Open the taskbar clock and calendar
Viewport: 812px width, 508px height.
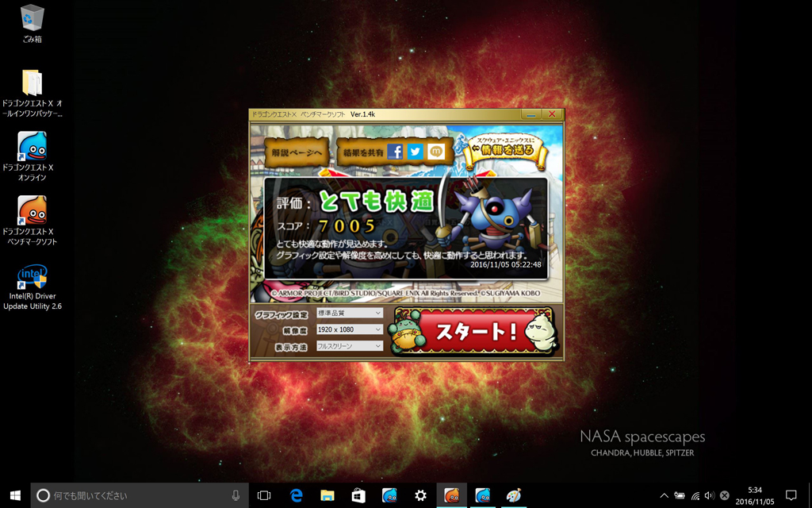(x=755, y=495)
